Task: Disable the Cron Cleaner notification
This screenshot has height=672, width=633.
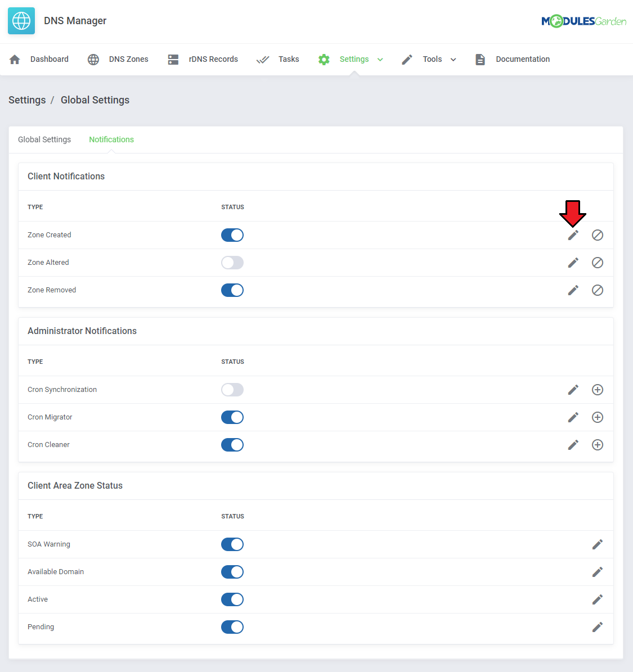Action: pyautogui.click(x=232, y=445)
